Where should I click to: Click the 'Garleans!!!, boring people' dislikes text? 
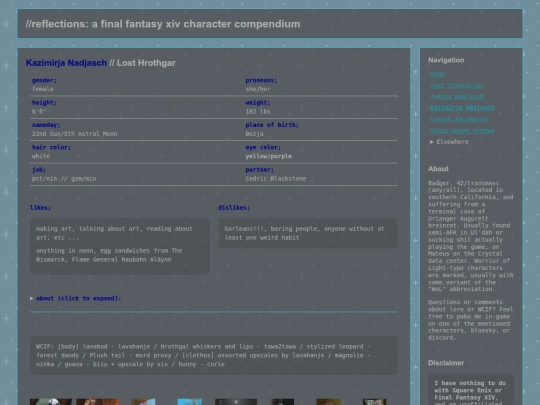tap(304, 233)
